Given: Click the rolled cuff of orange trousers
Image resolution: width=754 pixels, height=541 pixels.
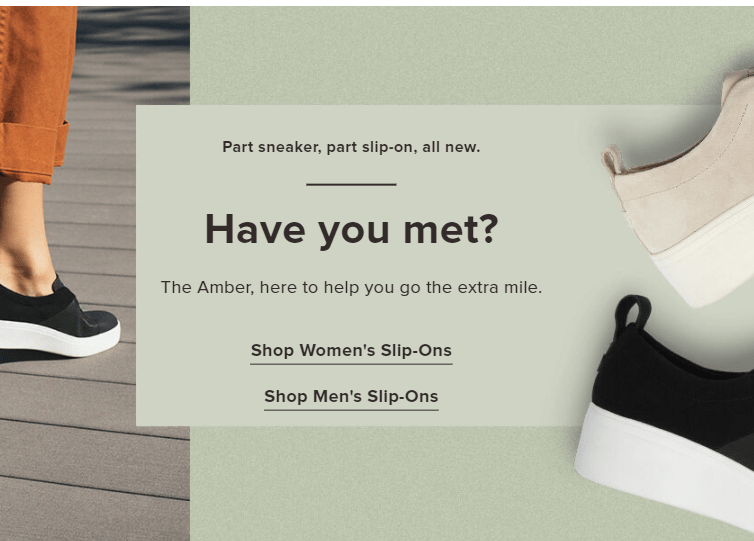Looking at the screenshot, I should click(33, 149).
